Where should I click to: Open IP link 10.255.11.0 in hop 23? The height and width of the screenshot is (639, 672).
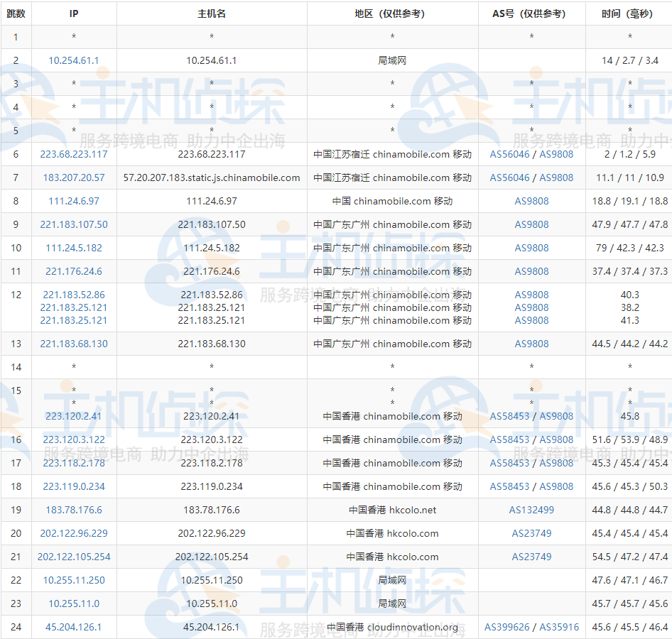(74, 603)
